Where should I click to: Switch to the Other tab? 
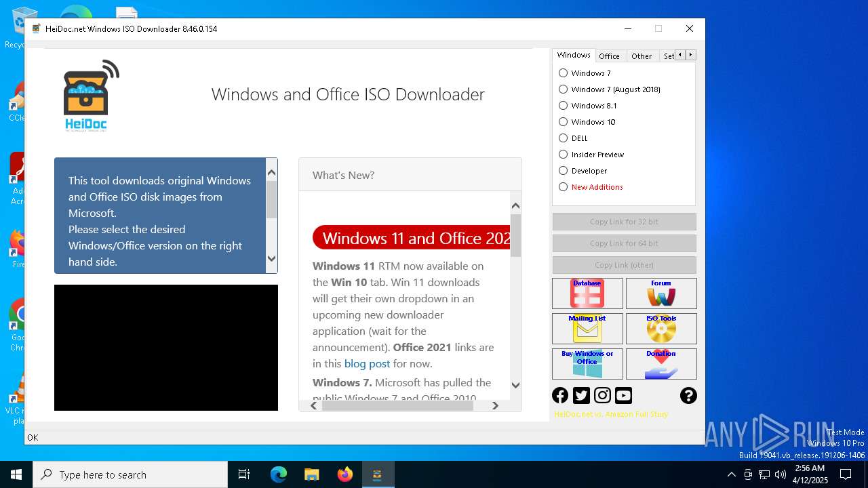[642, 56]
